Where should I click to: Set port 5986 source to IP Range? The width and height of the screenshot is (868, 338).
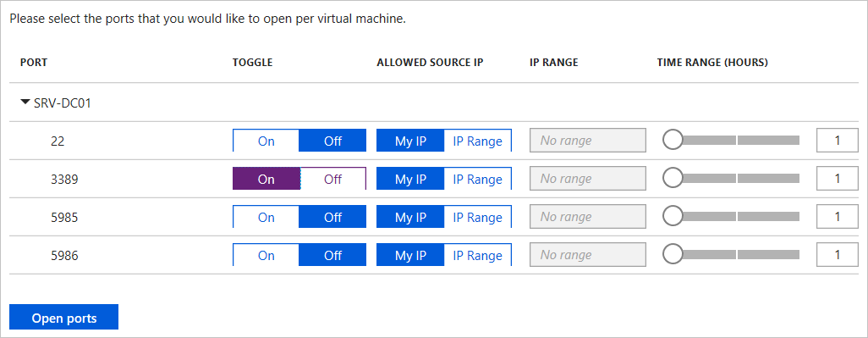pyautogui.click(x=478, y=255)
